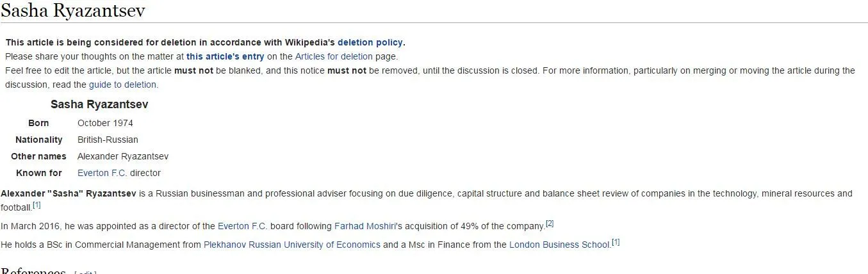Viewport: 868px width, 274px height.
Task: Open the "Articles for deletion" page link
Action: click(x=333, y=56)
